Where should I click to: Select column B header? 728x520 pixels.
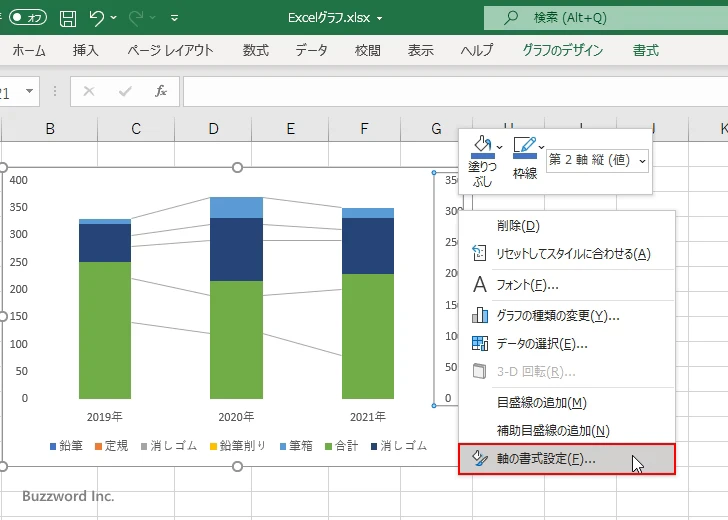[50, 129]
